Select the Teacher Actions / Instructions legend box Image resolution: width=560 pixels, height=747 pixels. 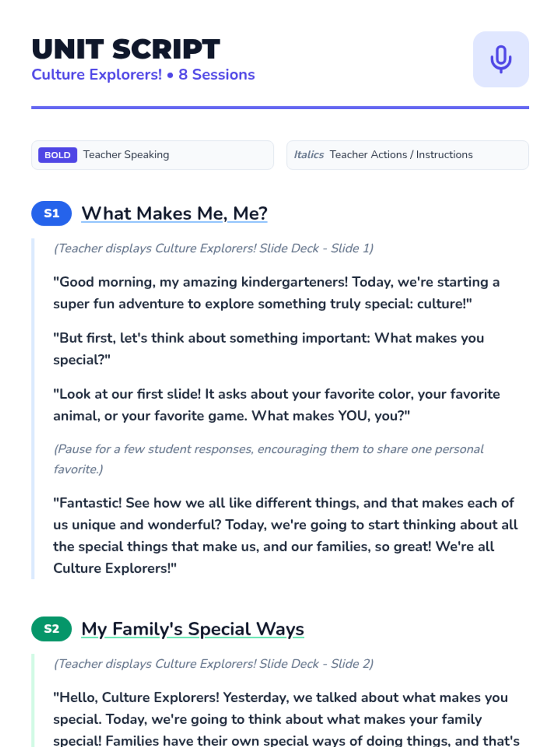[407, 155]
